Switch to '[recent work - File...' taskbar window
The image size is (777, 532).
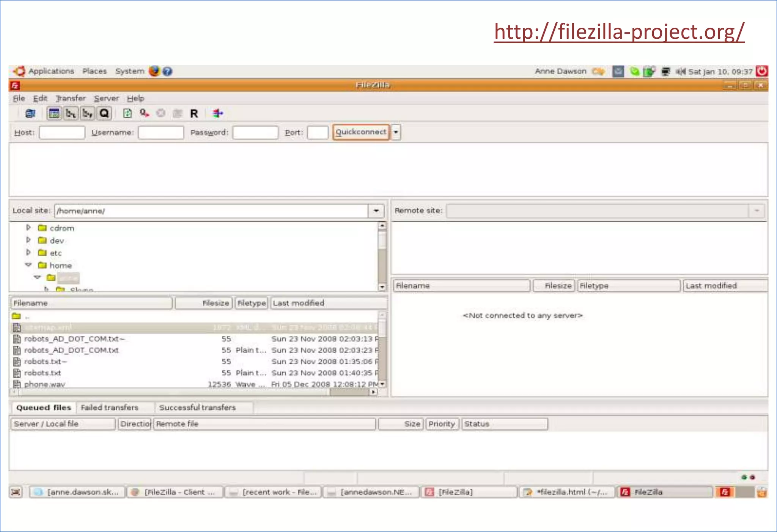273,492
